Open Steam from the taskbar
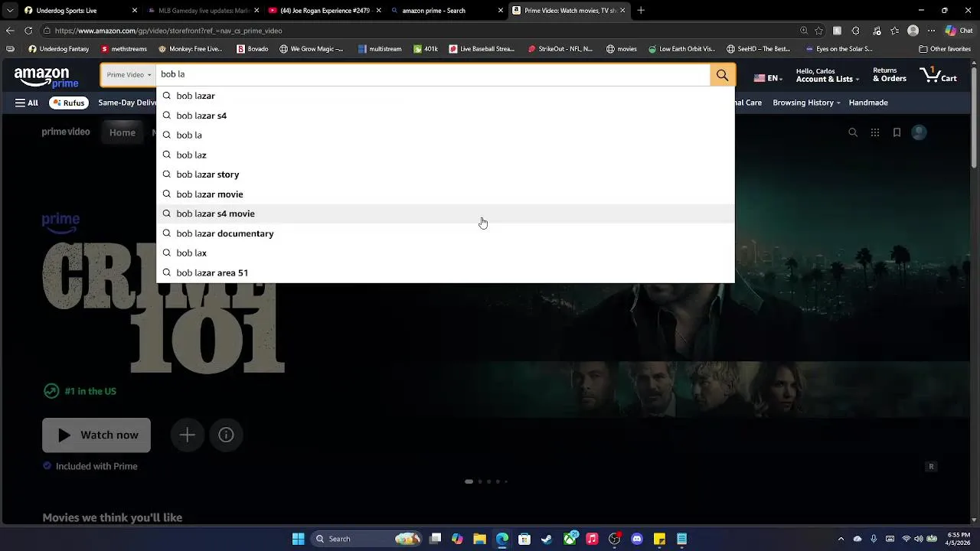This screenshot has width=980, height=551. (547, 539)
